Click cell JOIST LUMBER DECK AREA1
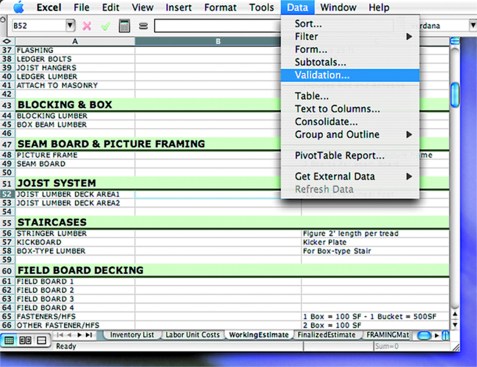Viewport: 477px width, 367px height. (x=75, y=194)
